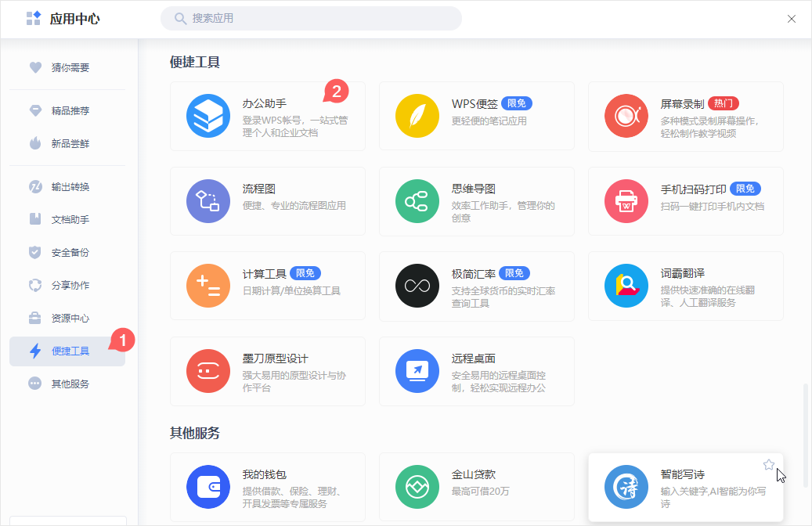Open the 智能写诗 AI poetry app
The width and height of the screenshot is (812, 526).
(626, 487)
